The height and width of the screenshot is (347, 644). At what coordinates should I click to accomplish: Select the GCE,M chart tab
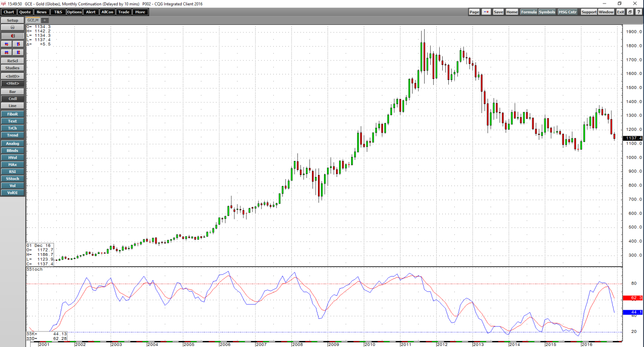click(33, 20)
